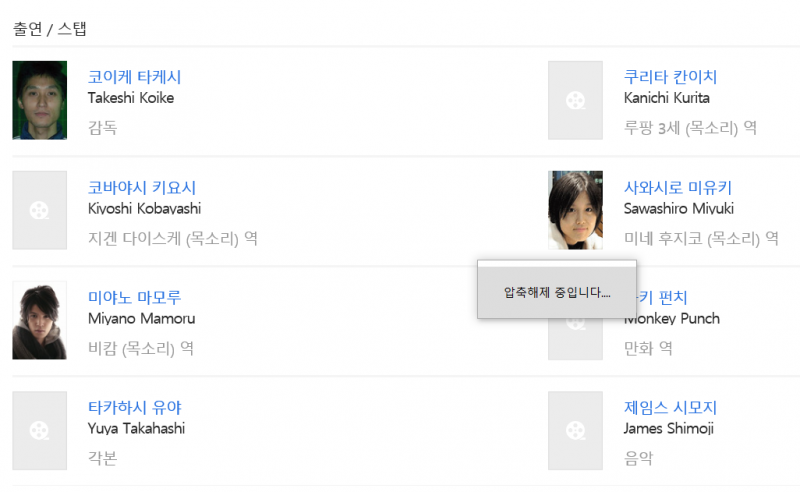Click placeholder film icon for Kanichi Kurita
The height and width of the screenshot is (492, 800).
pyautogui.click(x=575, y=100)
